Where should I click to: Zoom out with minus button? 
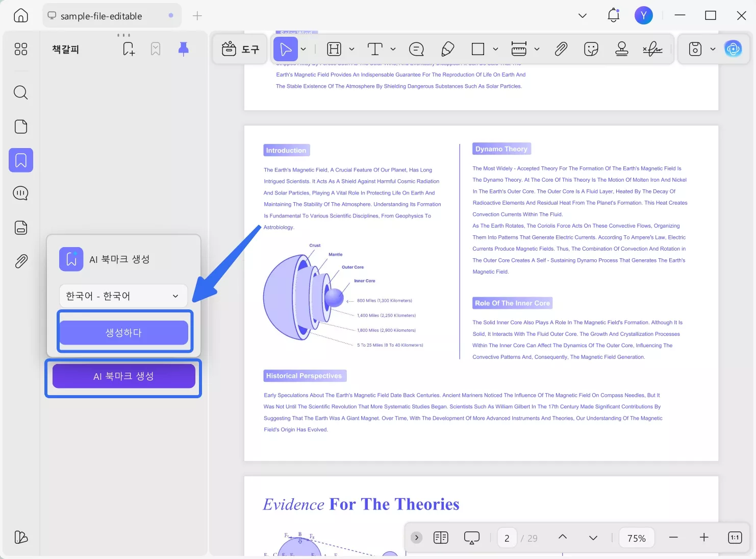pos(673,538)
